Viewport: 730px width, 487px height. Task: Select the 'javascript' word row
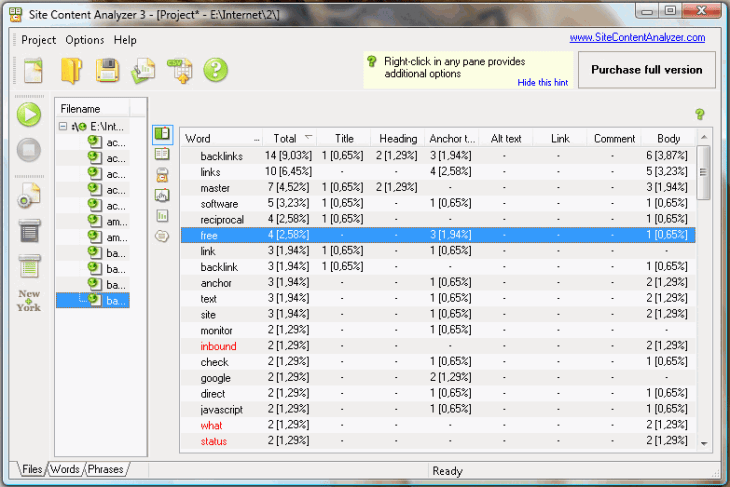point(438,409)
